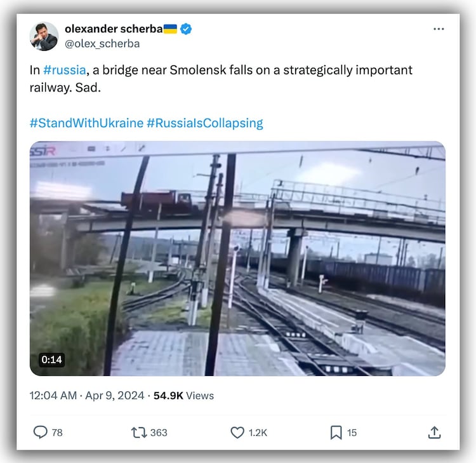The width and height of the screenshot is (476, 463).
Task: Like the tweet with heart icon
Action: coord(237,433)
